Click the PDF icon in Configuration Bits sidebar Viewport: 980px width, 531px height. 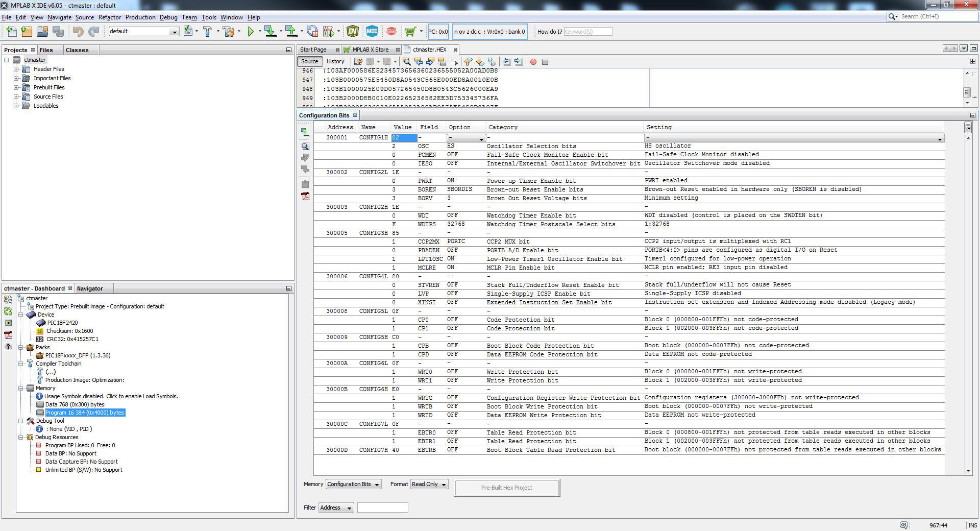tap(305, 196)
